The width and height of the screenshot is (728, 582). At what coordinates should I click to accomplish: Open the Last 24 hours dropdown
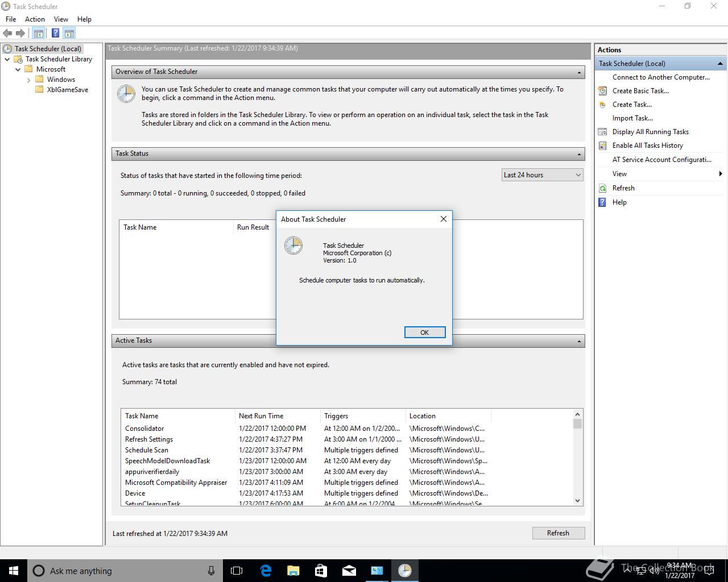tap(542, 175)
